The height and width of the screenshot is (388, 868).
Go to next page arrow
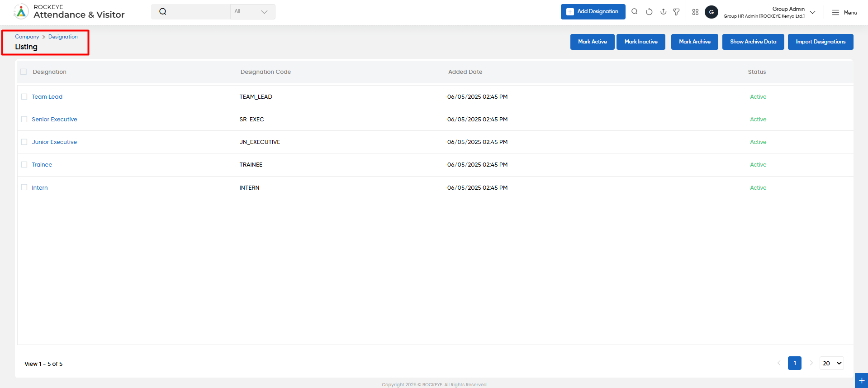click(x=811, y=363)
